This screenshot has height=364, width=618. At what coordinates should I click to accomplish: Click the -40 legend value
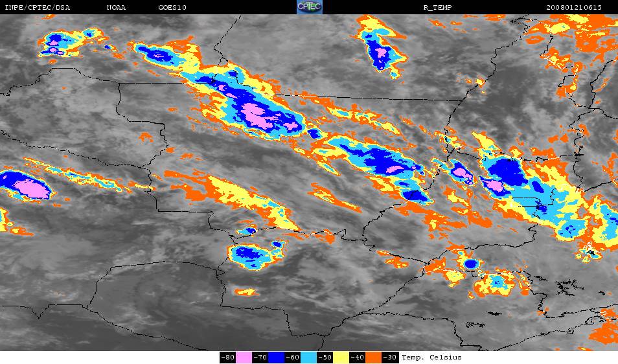pyautogui.click(x=357, y=358)
